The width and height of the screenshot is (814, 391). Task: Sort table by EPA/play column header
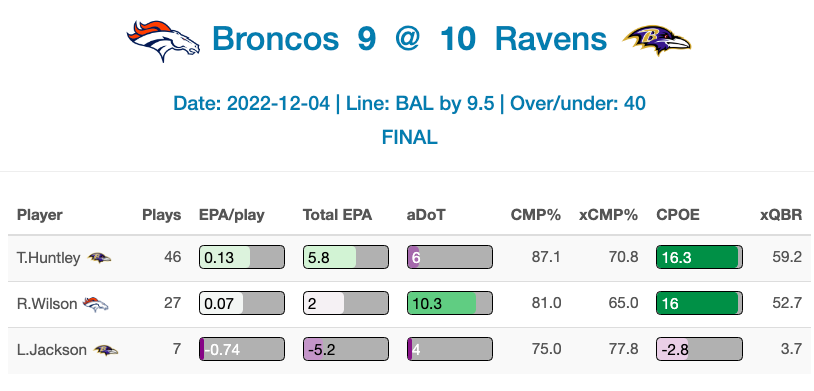(x=232, y=215)
